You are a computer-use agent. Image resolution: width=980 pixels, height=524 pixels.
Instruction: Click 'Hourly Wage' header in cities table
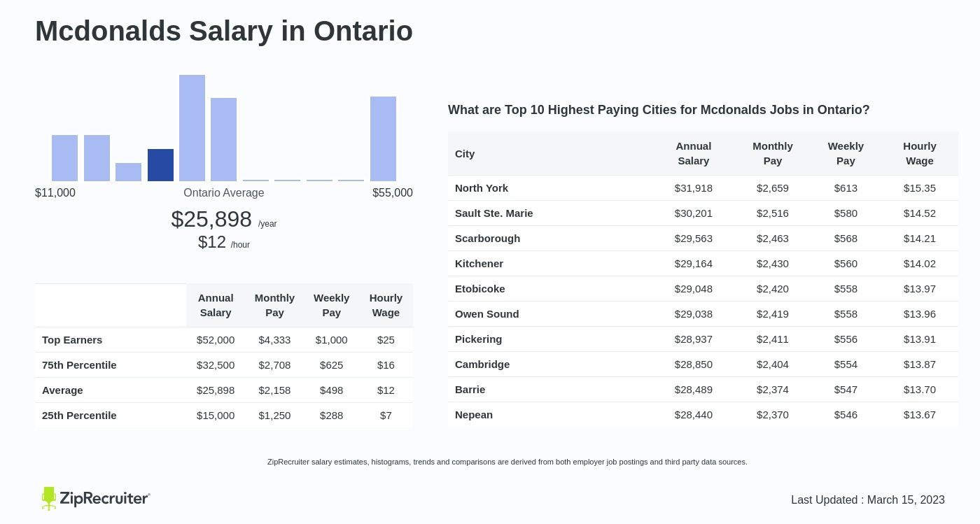[x=920, y=153]
